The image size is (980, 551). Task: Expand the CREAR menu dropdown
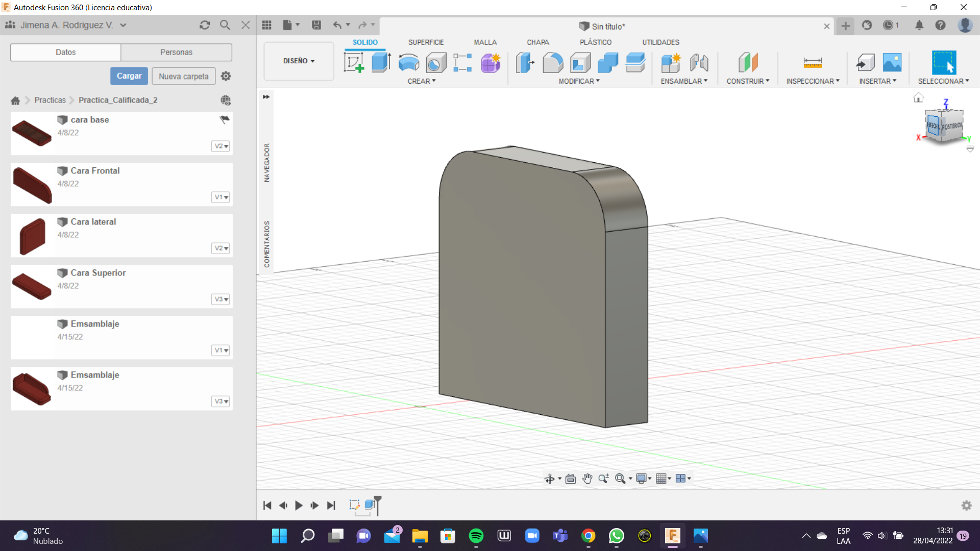tap(421, 81)
